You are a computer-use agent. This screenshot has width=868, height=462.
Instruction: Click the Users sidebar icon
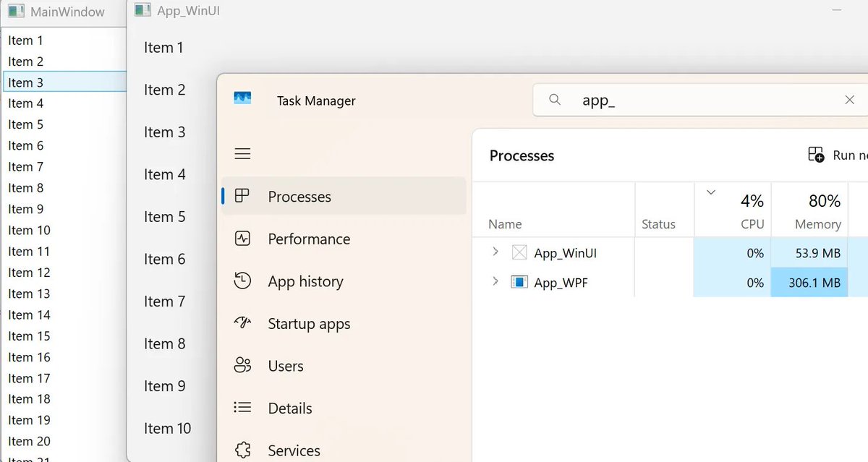(x=242, y=366)
